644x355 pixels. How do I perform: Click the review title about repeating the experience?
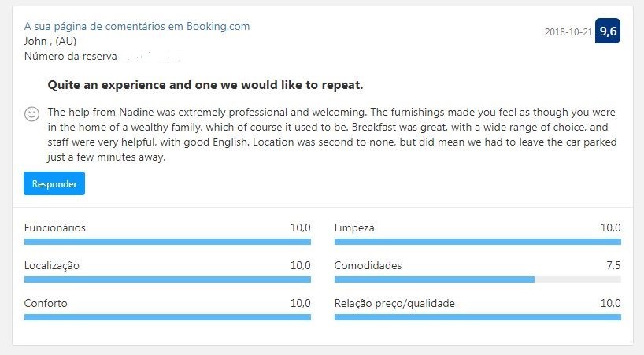(x=205, y=84)
